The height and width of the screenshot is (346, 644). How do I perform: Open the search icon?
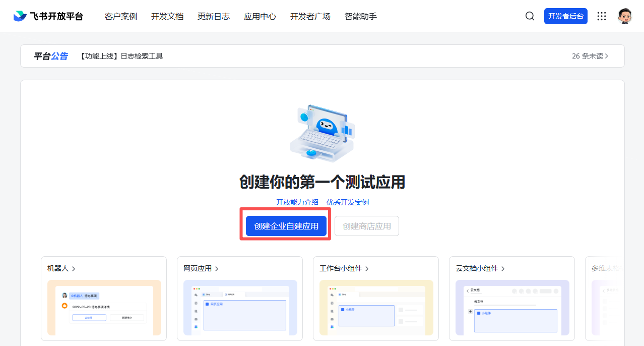coord(530,16)
